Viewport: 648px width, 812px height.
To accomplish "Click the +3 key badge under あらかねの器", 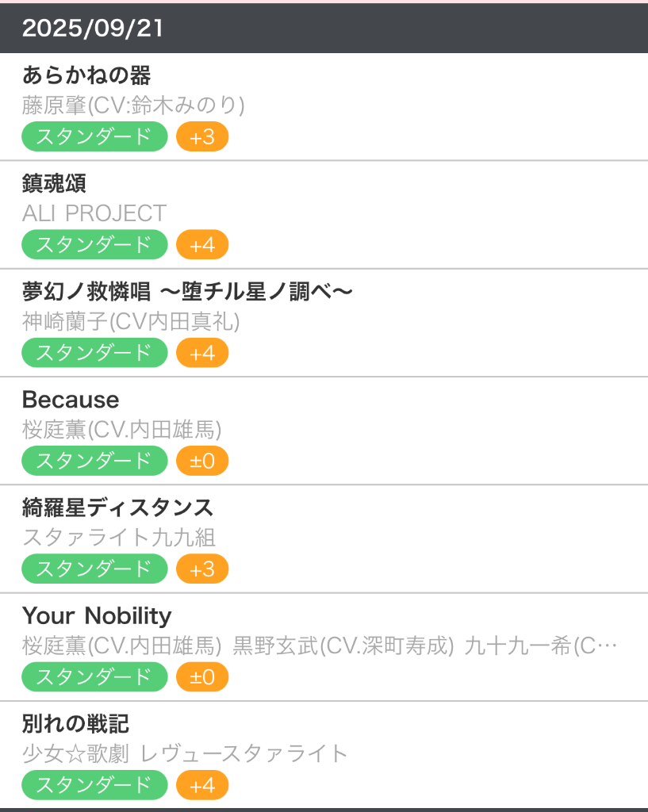I will pyautogui.click(x=202, y=137).
